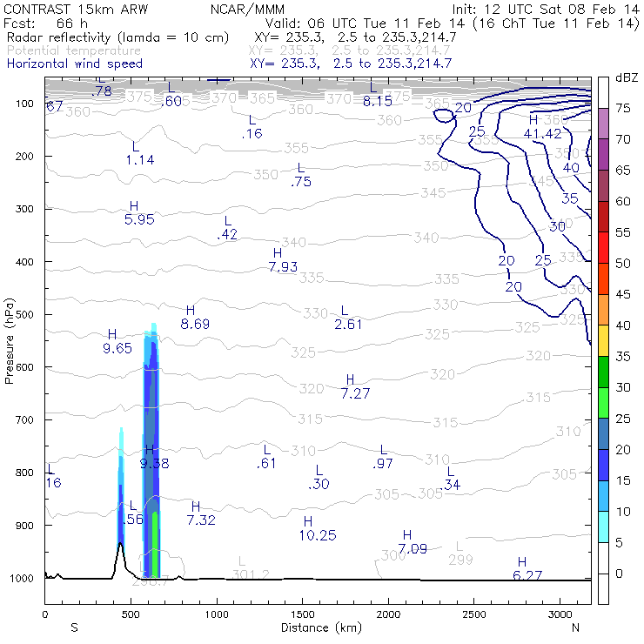This screenshot has height=644, width=644.
Task: Select the orange 40-45 dBZ colorbar segment
Action: pyautogui.click(x=603, y=310)
